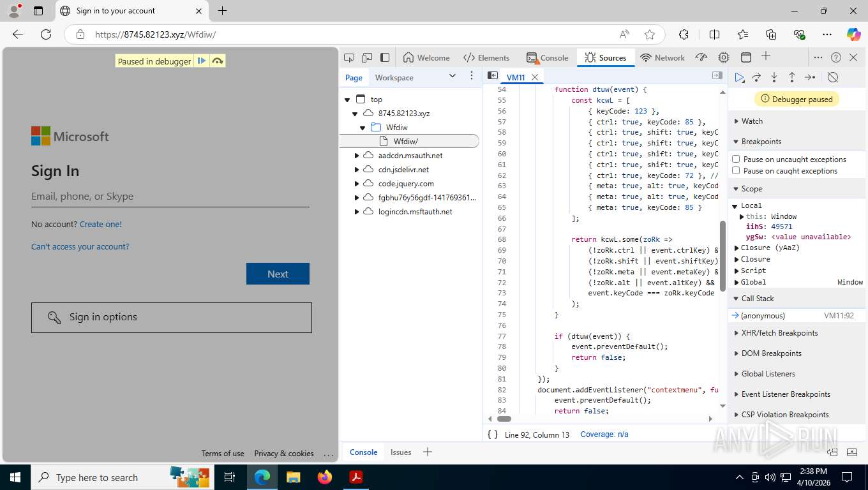Screen dimensions: 868x490
Task: Open DevTools customize menu (three dots)
Action: pos(818,57)
